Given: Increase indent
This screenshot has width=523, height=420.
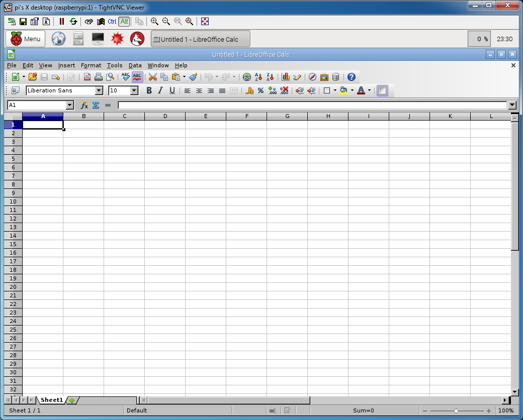Looking at the screenshot, I should coord(311,90).
